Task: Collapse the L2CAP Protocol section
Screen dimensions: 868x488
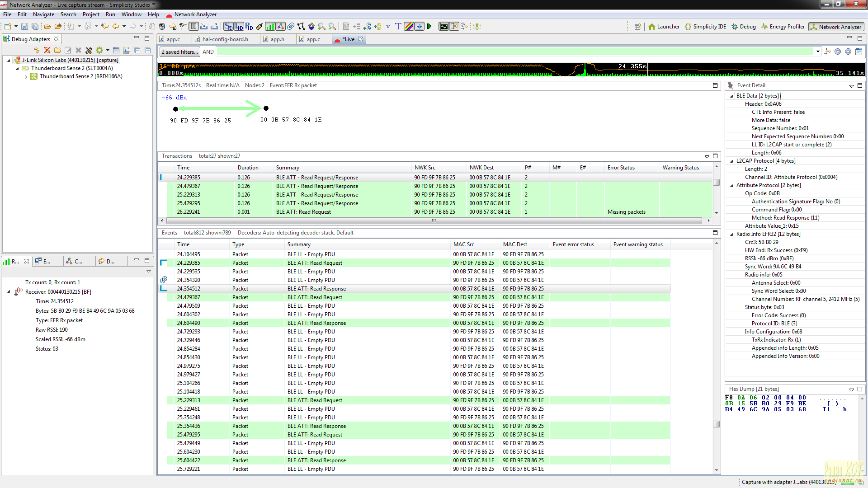Action: [731, 161]
